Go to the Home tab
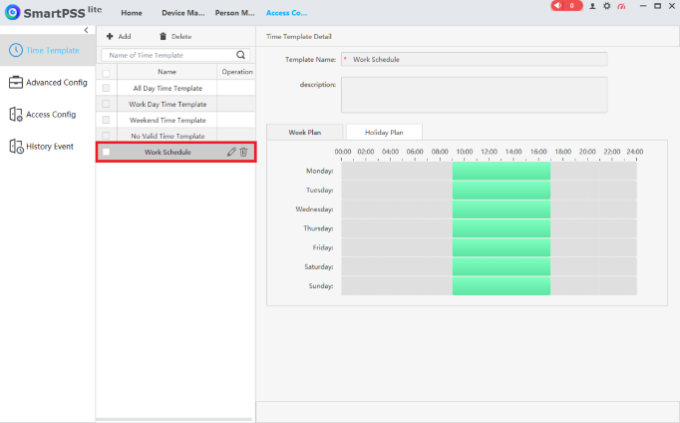Screen dimensions: 680x423 point(131,13)
